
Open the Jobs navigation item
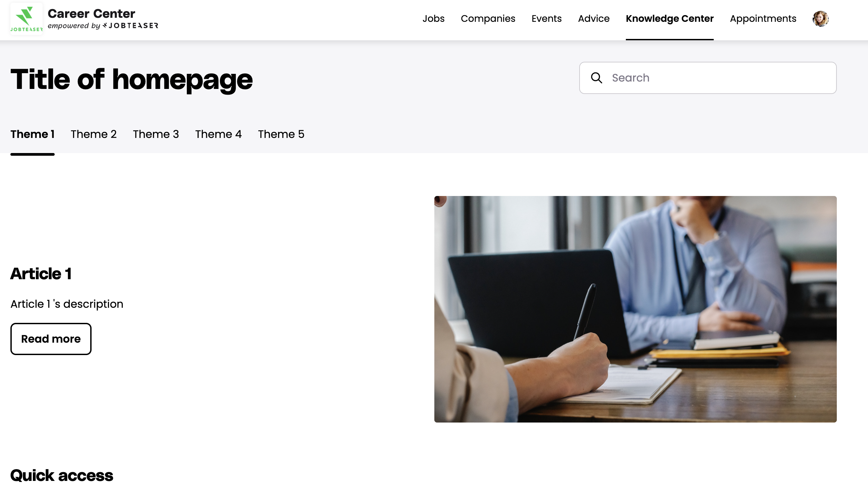pyautogui.click(x=433, y=18)
